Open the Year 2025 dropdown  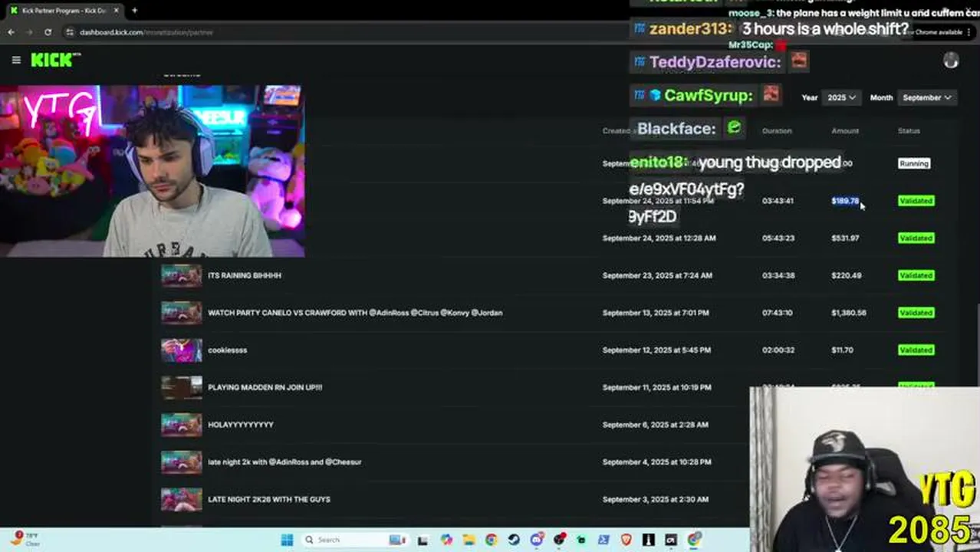[x=840, y=97]
